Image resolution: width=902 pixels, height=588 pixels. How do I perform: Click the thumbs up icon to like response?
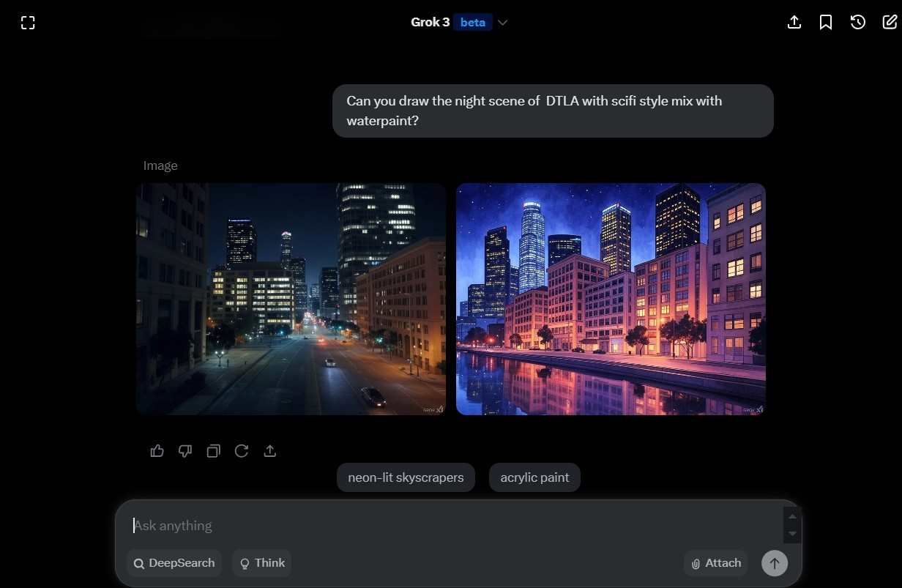point(157,451)
